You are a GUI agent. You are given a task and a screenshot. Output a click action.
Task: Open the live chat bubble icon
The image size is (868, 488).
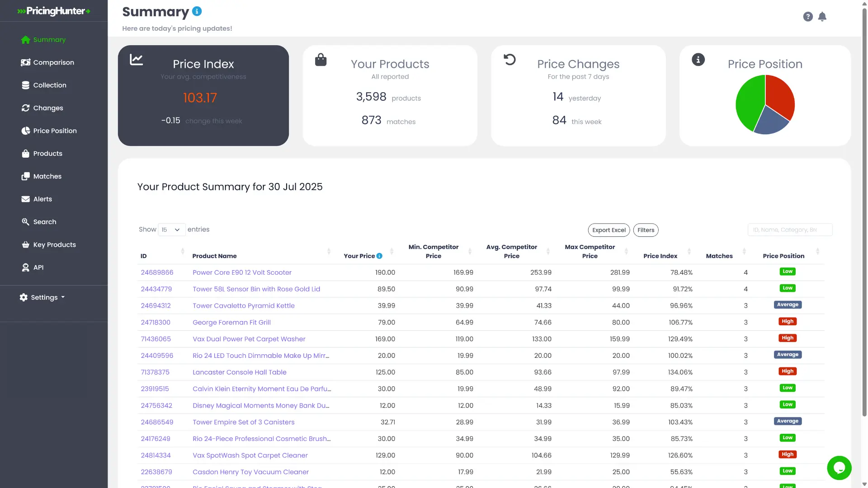pos(839,468)
